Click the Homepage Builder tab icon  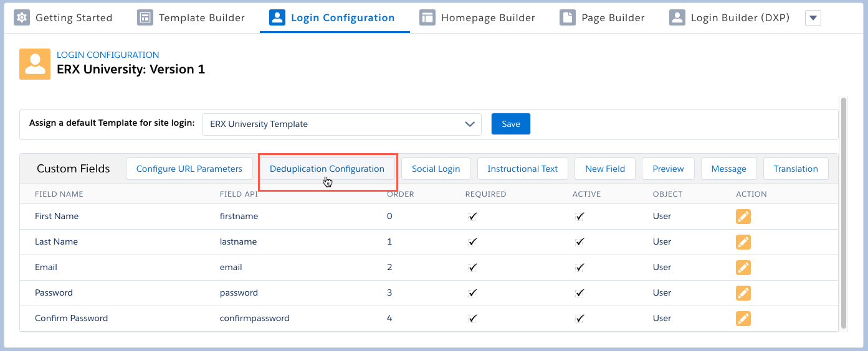point(427,17)
